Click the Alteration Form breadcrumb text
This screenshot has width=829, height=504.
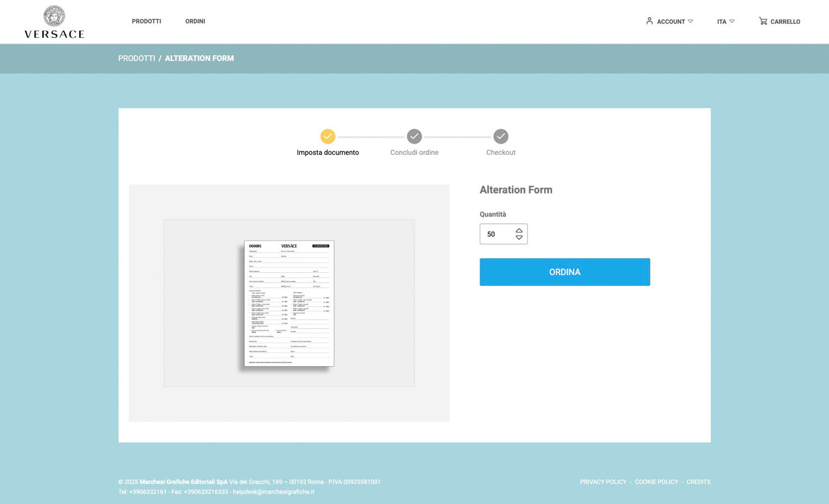(x=200, y=58)
